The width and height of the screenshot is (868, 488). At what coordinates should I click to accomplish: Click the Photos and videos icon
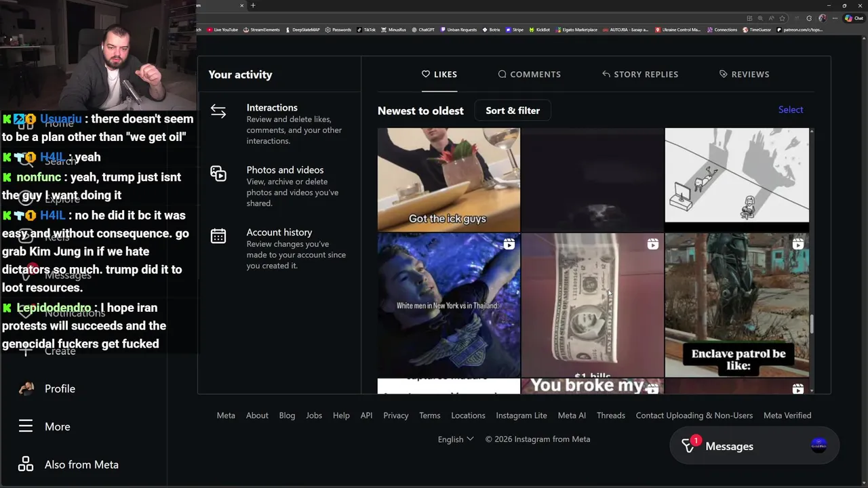click(x=218, y=174)
